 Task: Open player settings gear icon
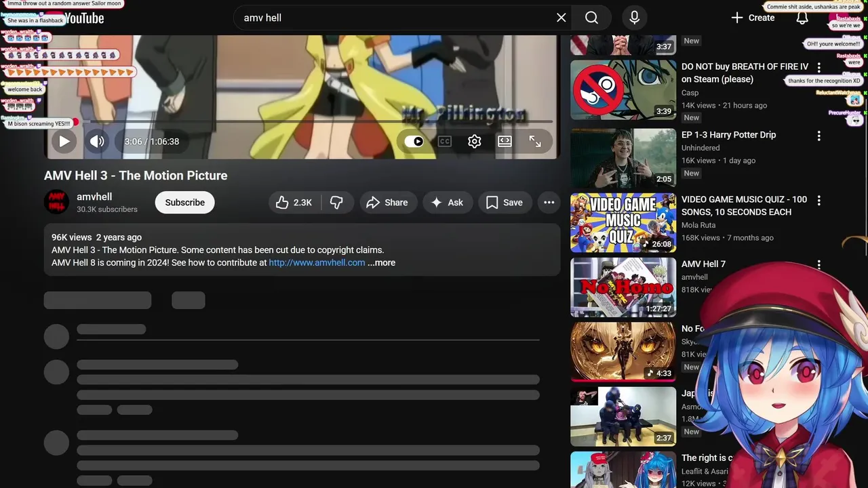(x=475, y=141)
